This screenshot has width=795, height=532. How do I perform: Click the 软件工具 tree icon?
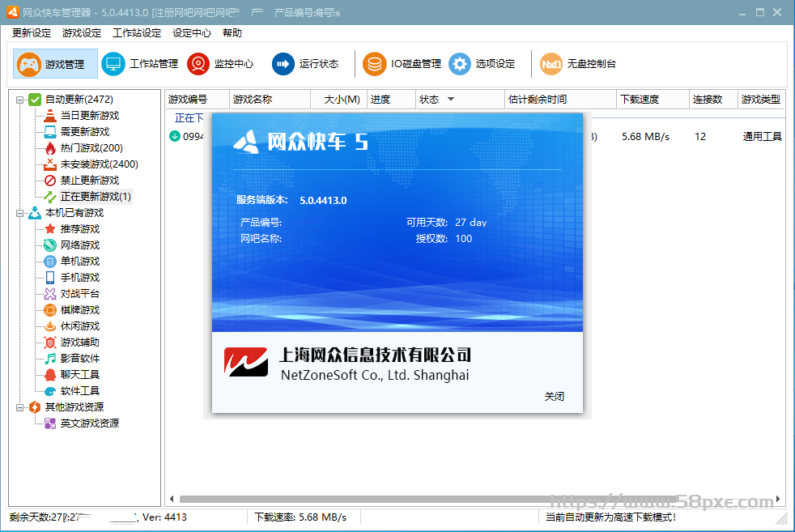(x=49, y=391)
